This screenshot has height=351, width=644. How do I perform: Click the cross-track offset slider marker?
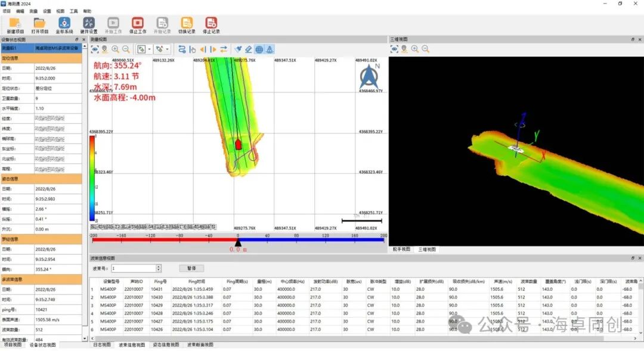(238, 241)
